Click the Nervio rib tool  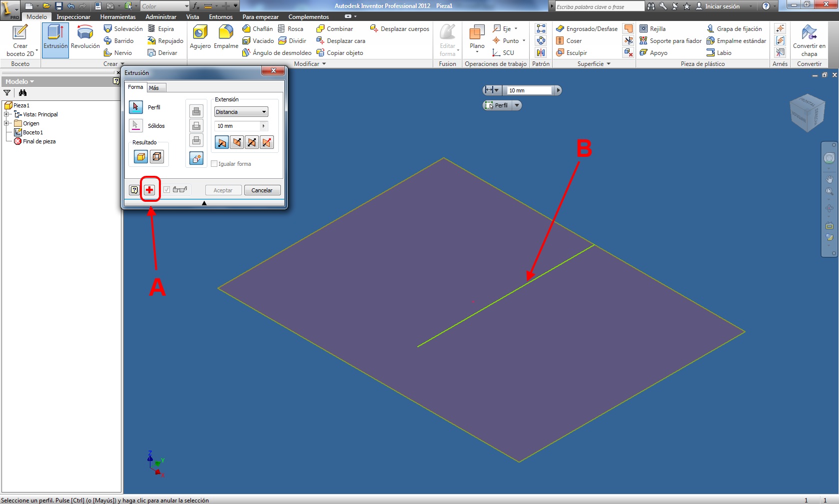coord(118,53)
